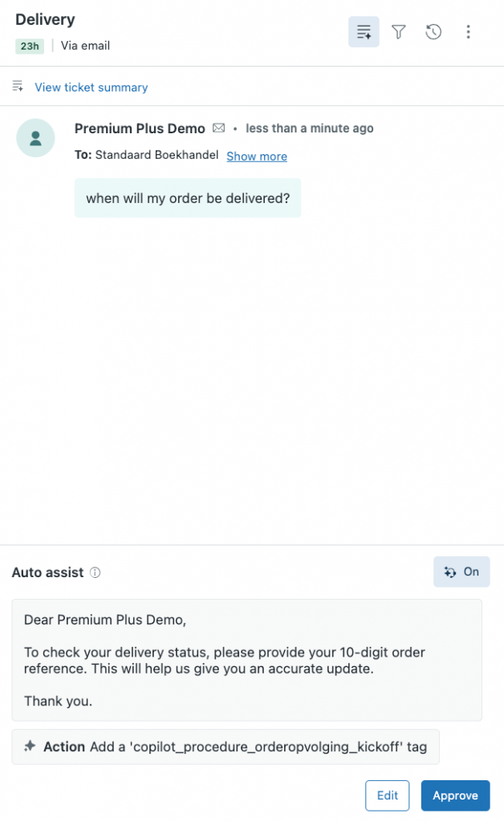Open View ticket summary link

pos(91,87)
